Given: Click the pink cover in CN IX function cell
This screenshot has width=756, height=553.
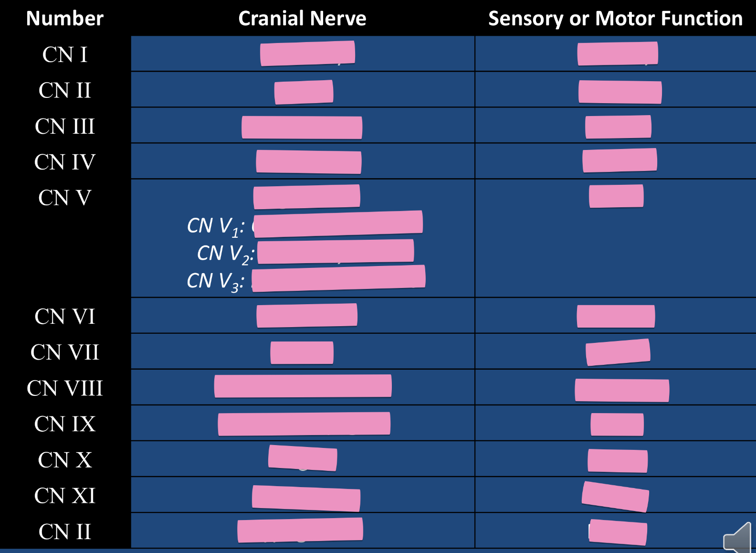Looking at the screenshot, I should [617, 425].
